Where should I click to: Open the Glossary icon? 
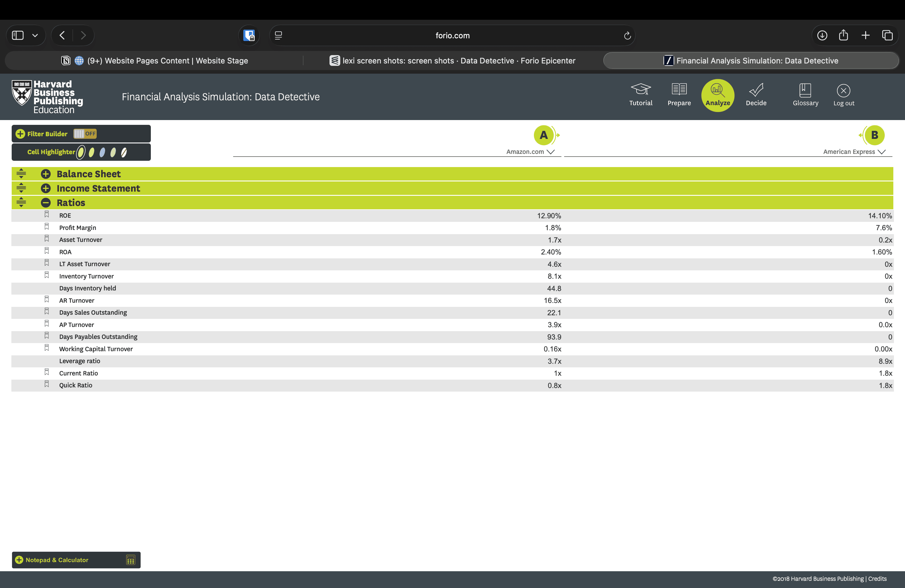point(805,95)
